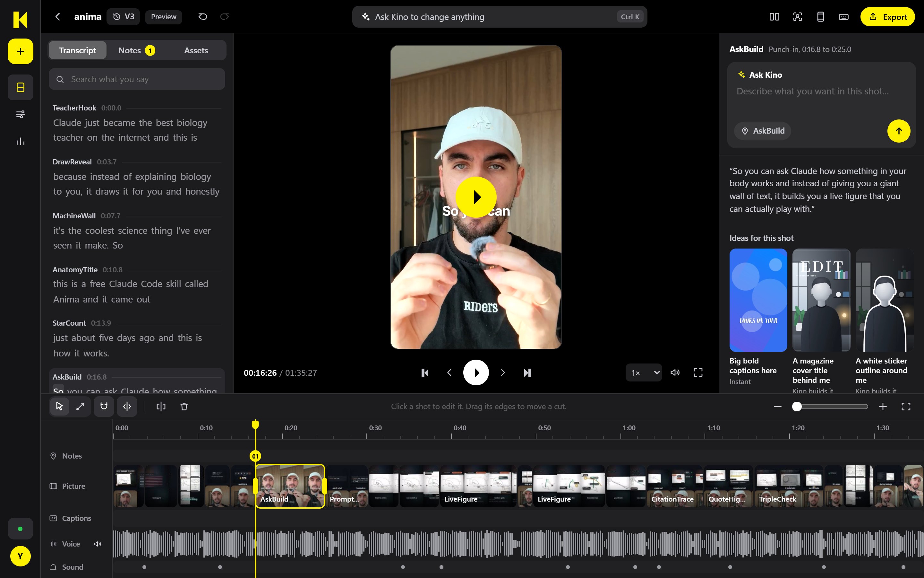Viewport: 924px width, 578px height.
Task: Go back with the left chevron arrow
Action: point(58,16)
